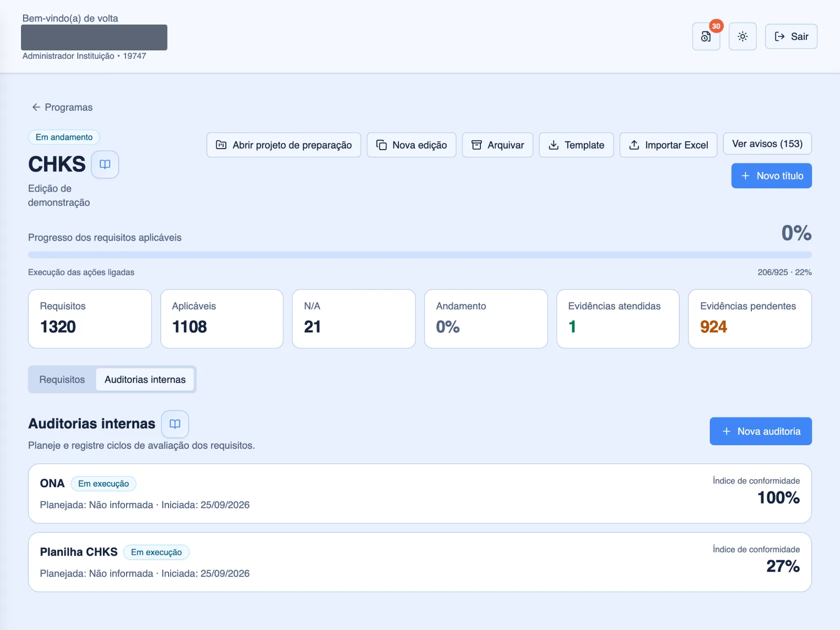Click Edição de demonstração subtitle
Image resolution: width=840 pixels, height=630 pixels.
pyautogui.click(x=59, y=195)
